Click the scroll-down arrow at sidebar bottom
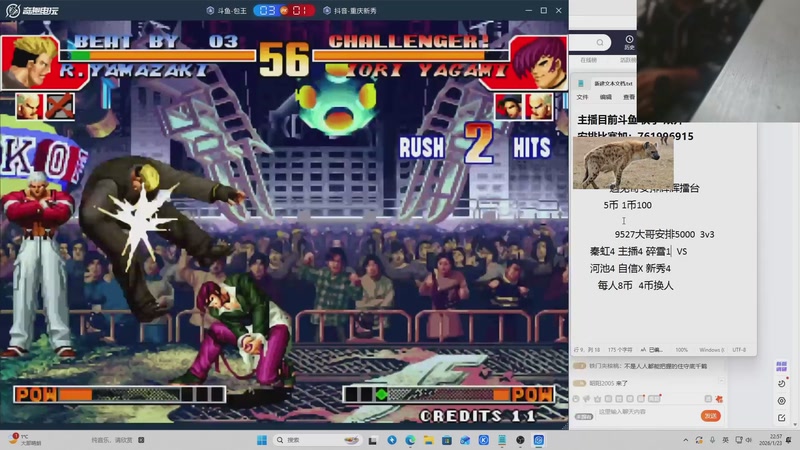Image resolution: width=800 pixels, height=450 pixels. 795,424
